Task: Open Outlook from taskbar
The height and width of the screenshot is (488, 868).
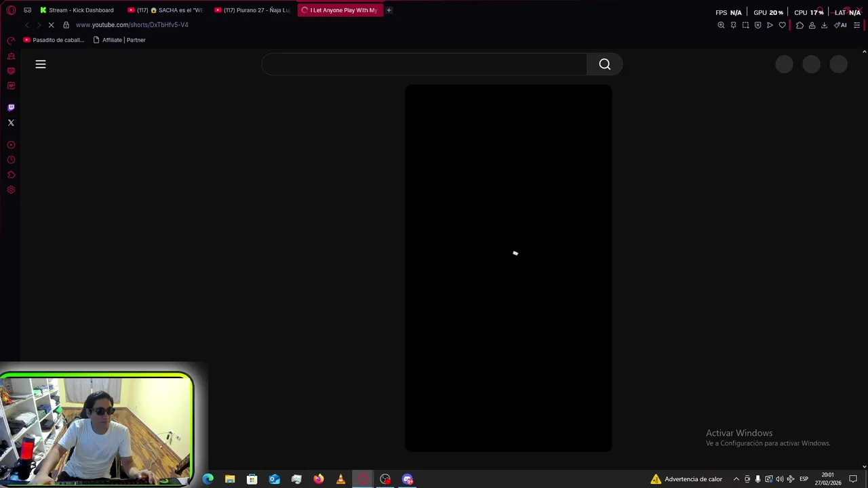Action: pyautogui.click(x=275, y=479)
